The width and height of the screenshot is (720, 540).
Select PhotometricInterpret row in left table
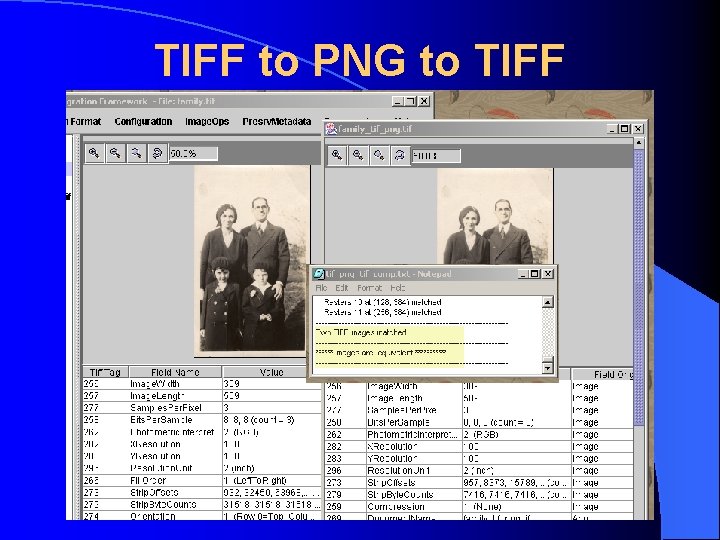(202, 432)
